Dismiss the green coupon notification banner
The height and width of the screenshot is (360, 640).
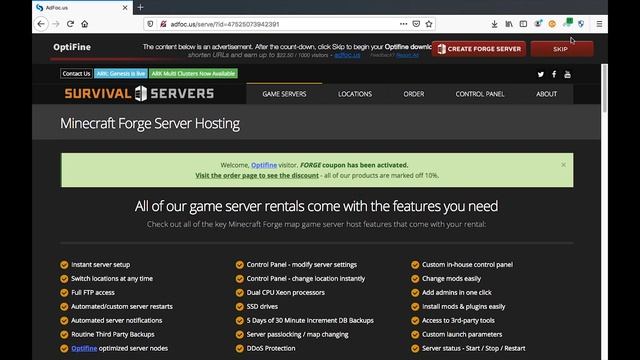563,165
